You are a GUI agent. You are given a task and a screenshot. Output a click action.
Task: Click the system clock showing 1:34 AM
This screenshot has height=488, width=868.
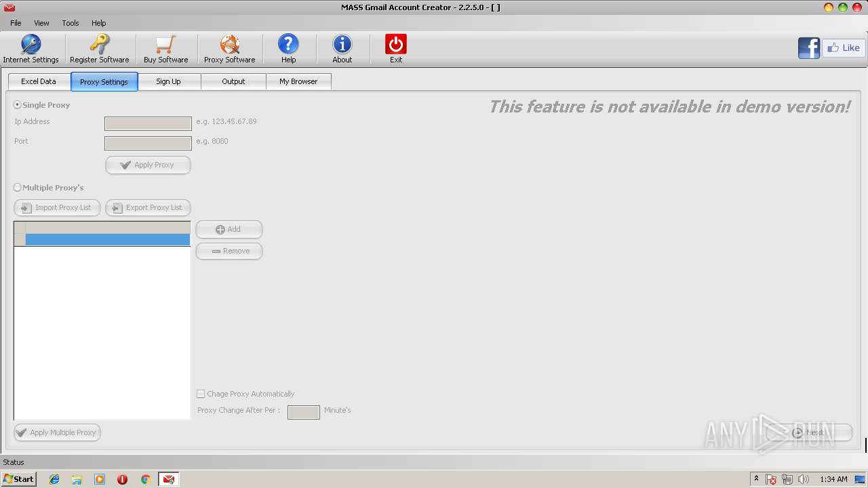833,479
